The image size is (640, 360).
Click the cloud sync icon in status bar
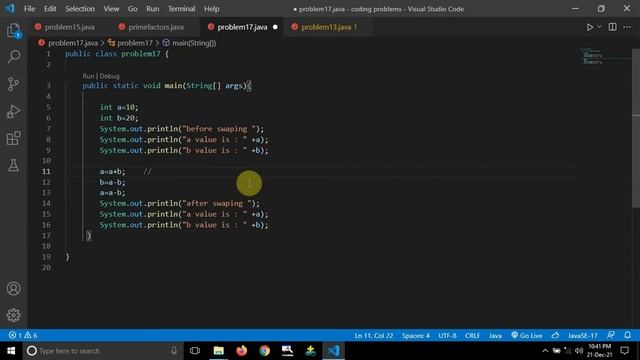click(x=555, y=336)
